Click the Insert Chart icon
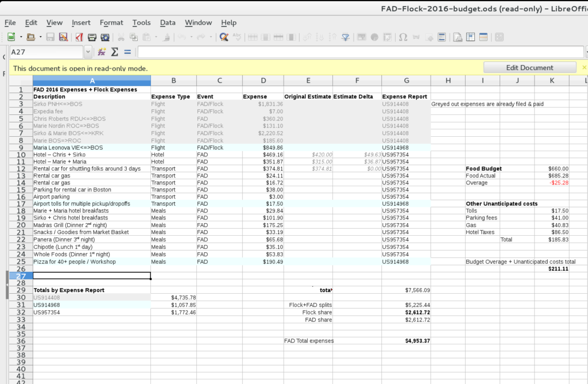Image resolution: width=588 pixels, height=384 pixels. point(374,37)
